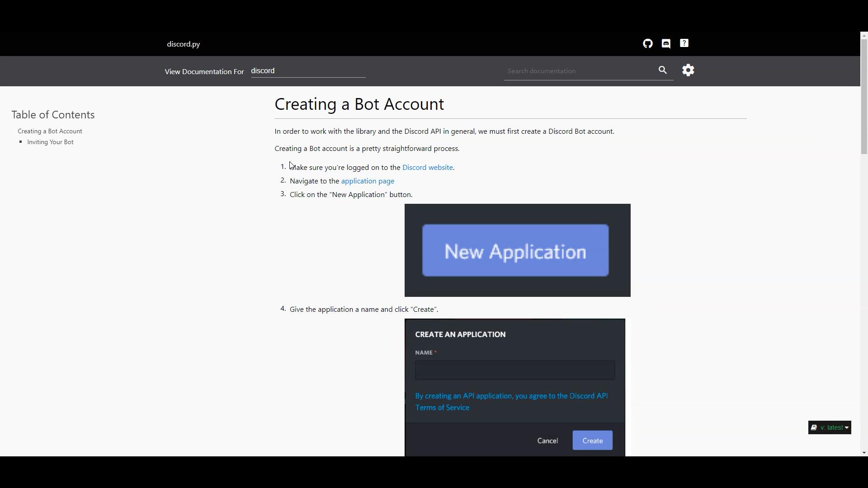Click the 'Creating a Bot Account' heading

tap(359, 104)
